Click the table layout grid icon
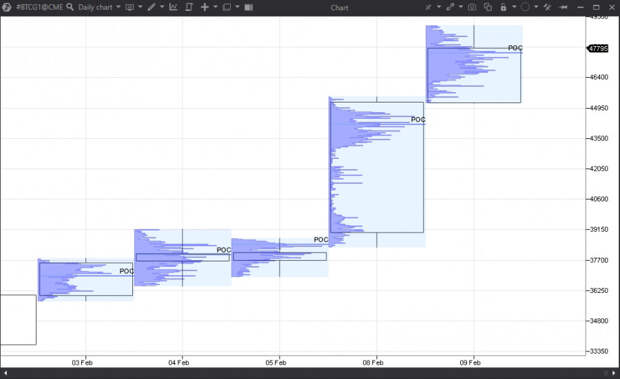Viewport: 620px width, 379px height. coord(249,7)
